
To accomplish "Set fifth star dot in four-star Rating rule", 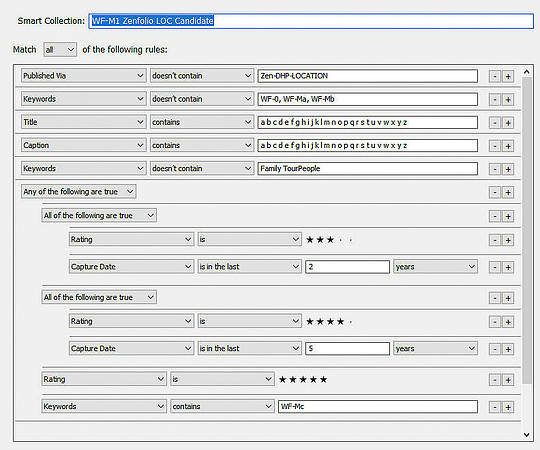I will point(351,322).
